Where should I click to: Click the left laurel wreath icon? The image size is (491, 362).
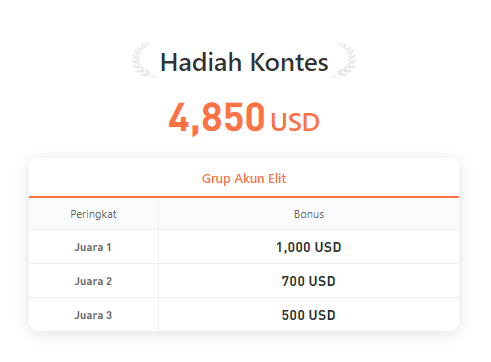tap(143, 60)
